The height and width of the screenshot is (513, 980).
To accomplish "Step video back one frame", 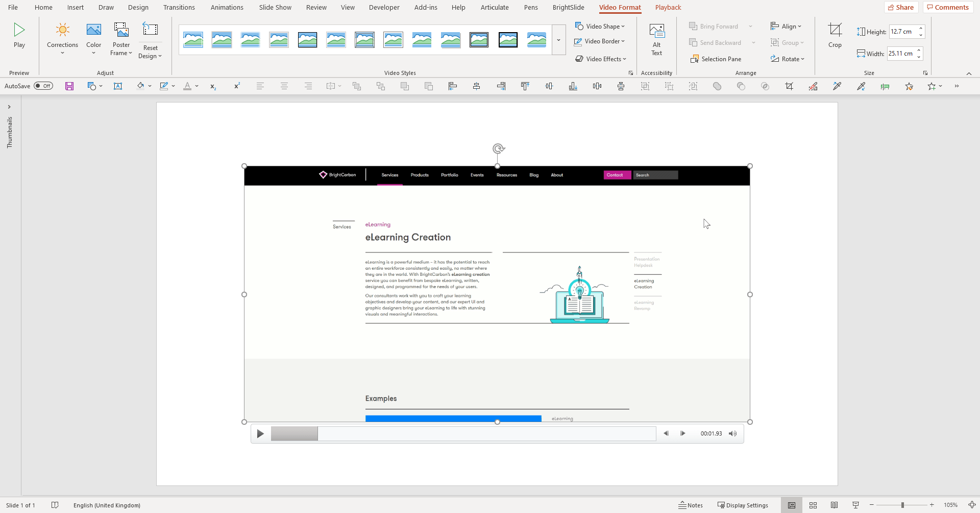I will click(666, 433).
